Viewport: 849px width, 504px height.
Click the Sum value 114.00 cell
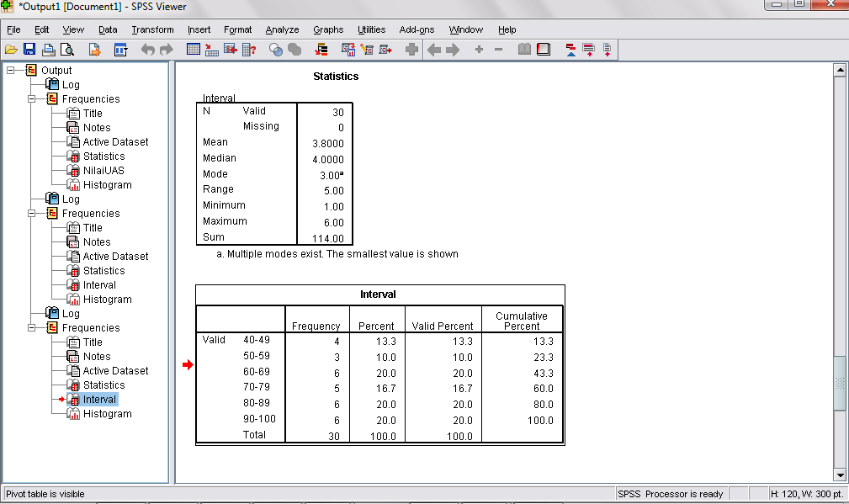pyautogui.click(x=327, y=239)
